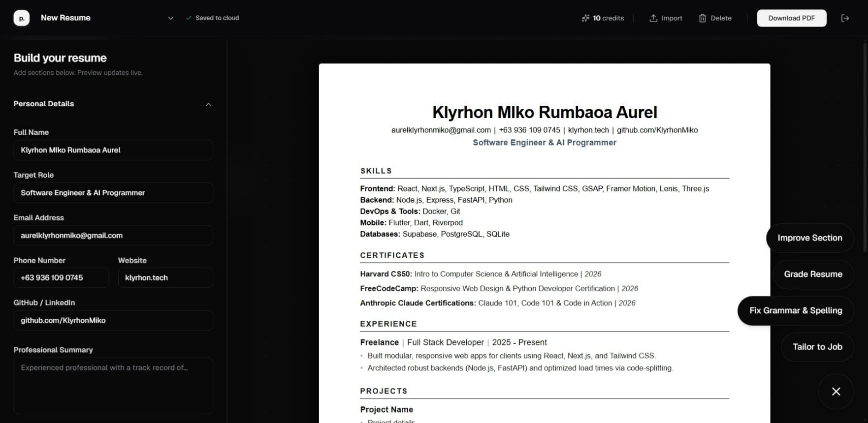868x423 pixels.
Task: Click the Professional Summary text area
Action: [113, 386]
